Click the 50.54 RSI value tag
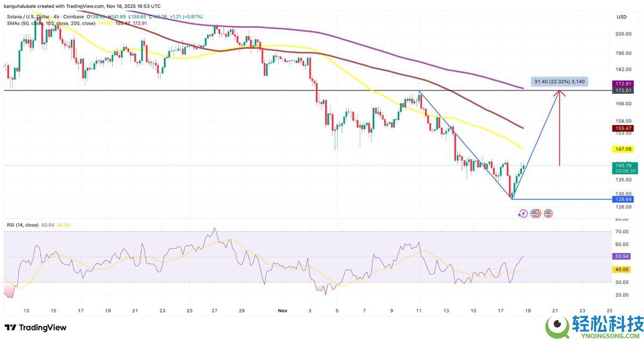The image size is (644, 339). click(622, 256)
